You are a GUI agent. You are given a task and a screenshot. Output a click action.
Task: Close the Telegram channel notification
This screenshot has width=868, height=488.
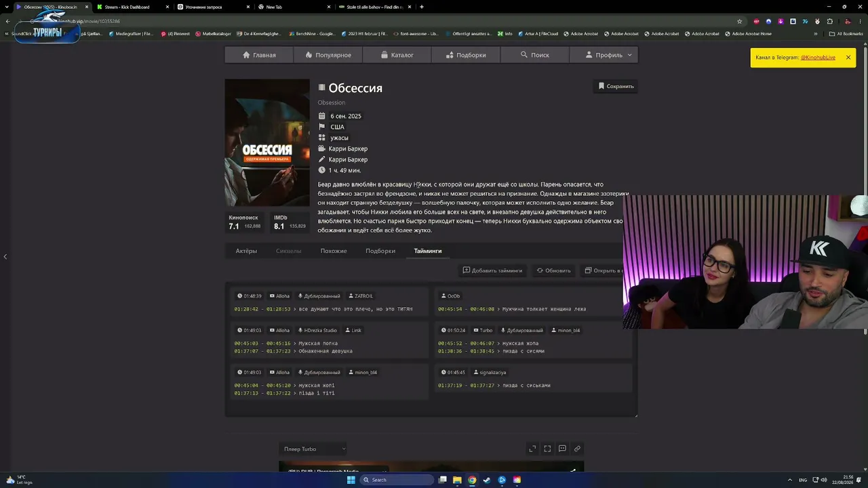pyautogui.click(x=848, y=58)
